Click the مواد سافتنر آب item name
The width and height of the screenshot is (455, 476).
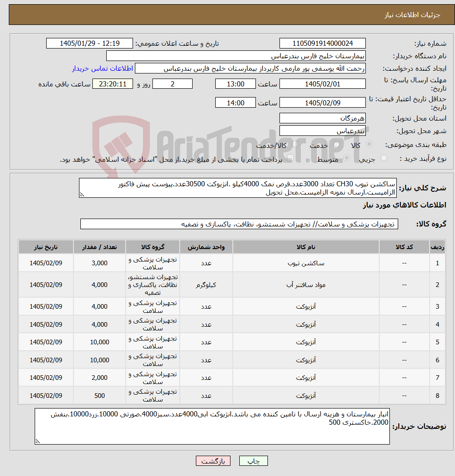(306, 285)
